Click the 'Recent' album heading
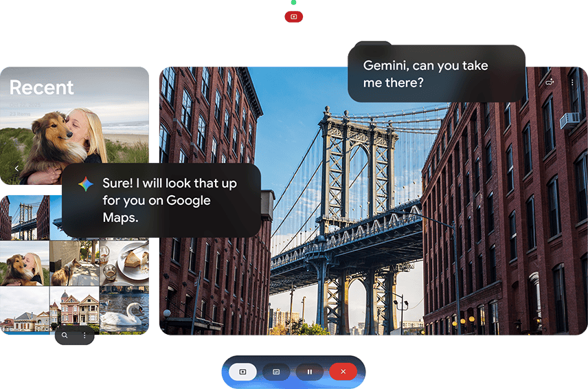The width and height of the screenshot is (588, 389). 41,88
